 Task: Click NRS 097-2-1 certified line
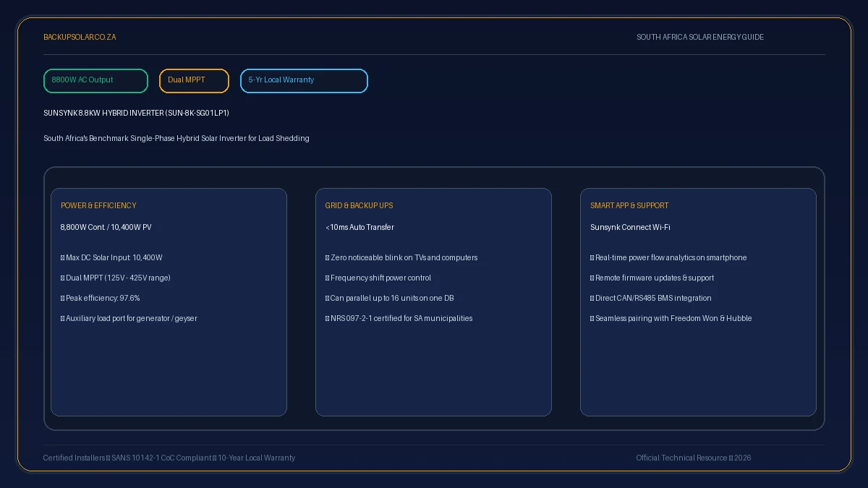coord(399,319)
